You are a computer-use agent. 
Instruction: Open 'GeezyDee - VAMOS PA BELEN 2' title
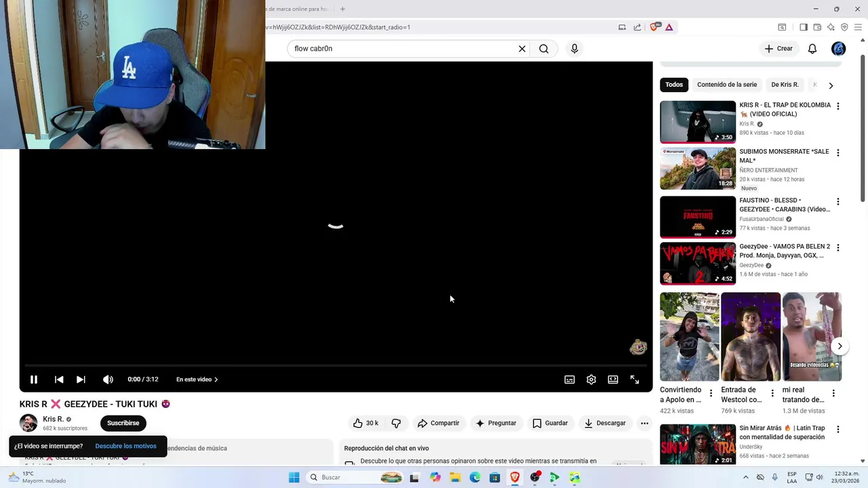click(785, 251)
